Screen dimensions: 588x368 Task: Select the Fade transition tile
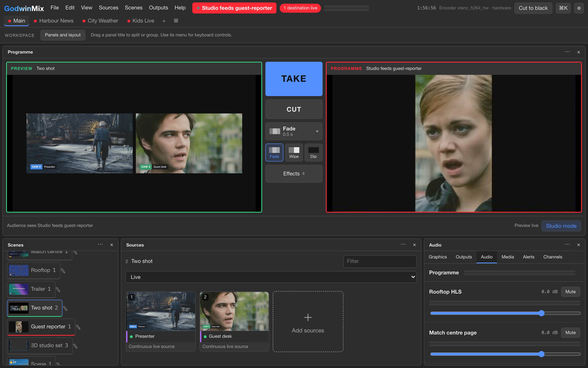click(x=274, y=153)
